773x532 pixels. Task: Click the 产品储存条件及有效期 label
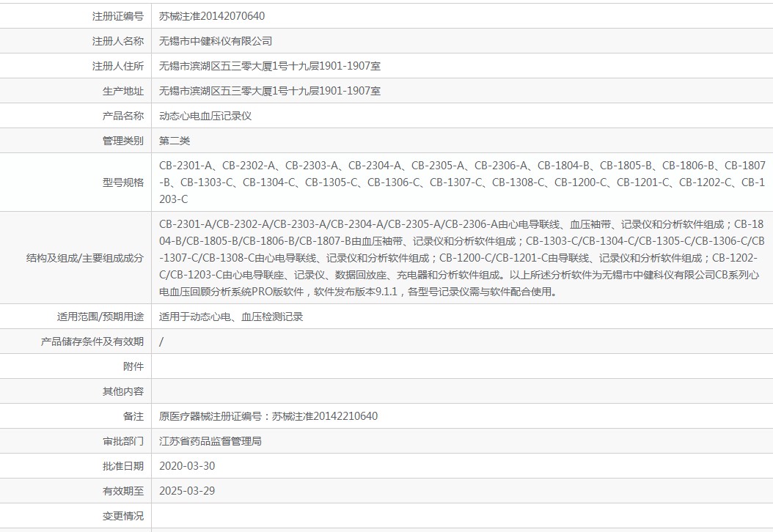tap(92, 341)
